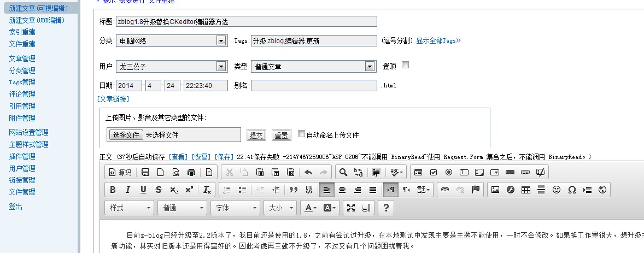644x253 pixels.
Task: Go to 文章管理 in sidebar
Action: point(22,58)
